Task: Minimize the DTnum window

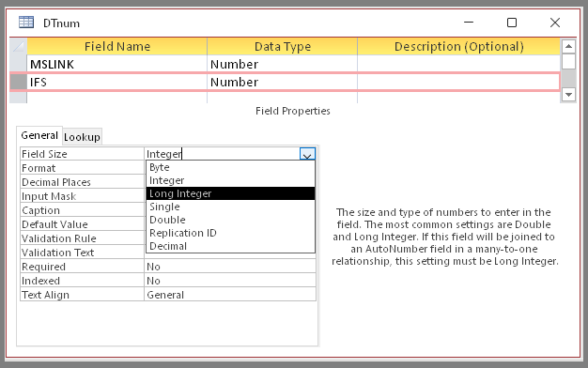Action: pyautogui.click(x=469, y=23)
